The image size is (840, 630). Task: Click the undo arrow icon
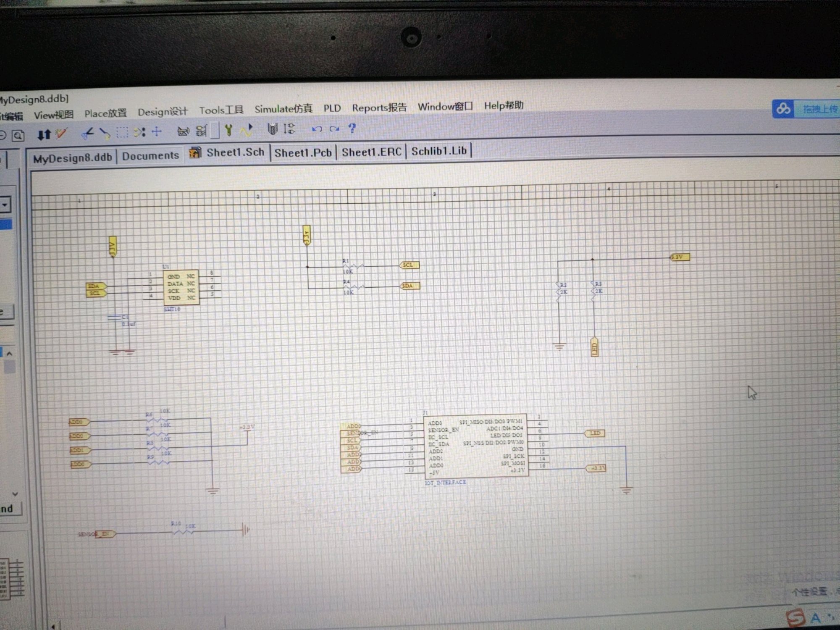coord(317,129)
